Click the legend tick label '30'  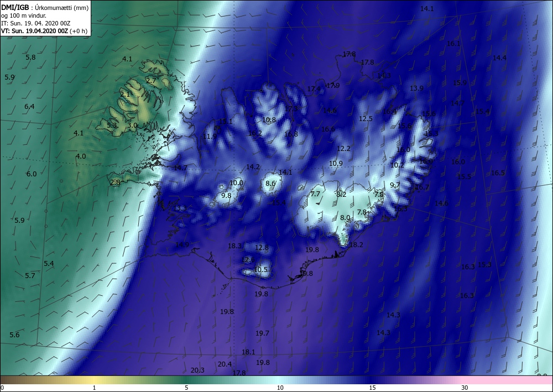(x=465, y=388)
